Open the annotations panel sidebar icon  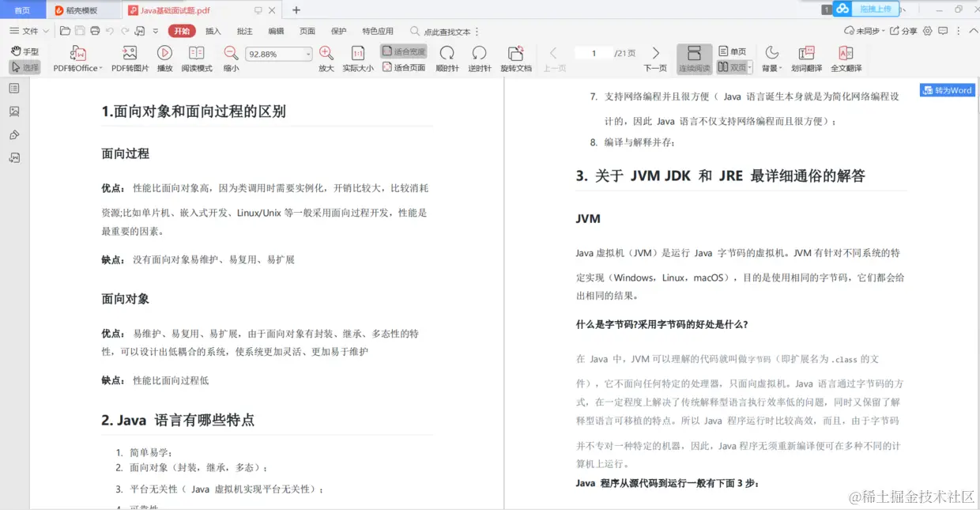[x=14, y=134]
